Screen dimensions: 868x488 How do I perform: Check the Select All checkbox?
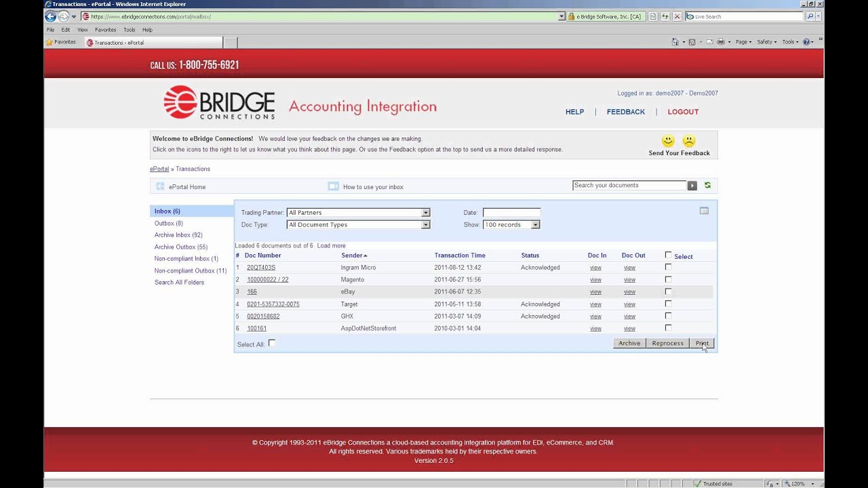click(272, 343)
